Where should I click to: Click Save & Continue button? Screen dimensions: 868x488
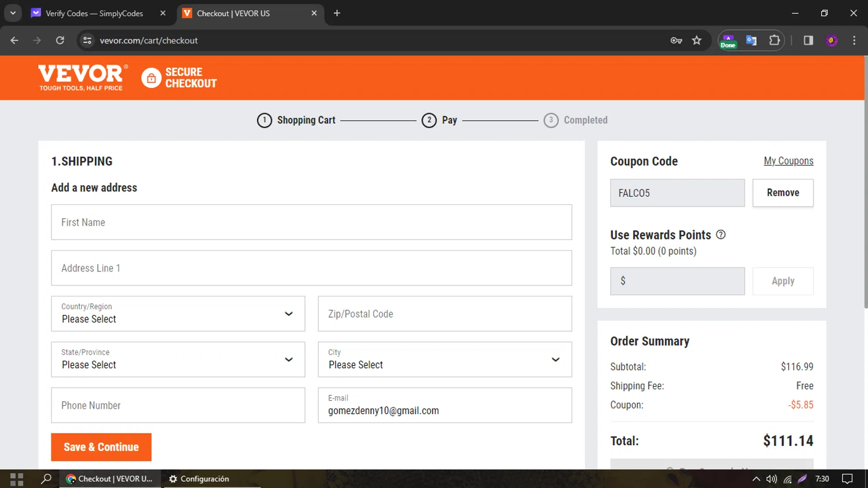pos(101,447)
